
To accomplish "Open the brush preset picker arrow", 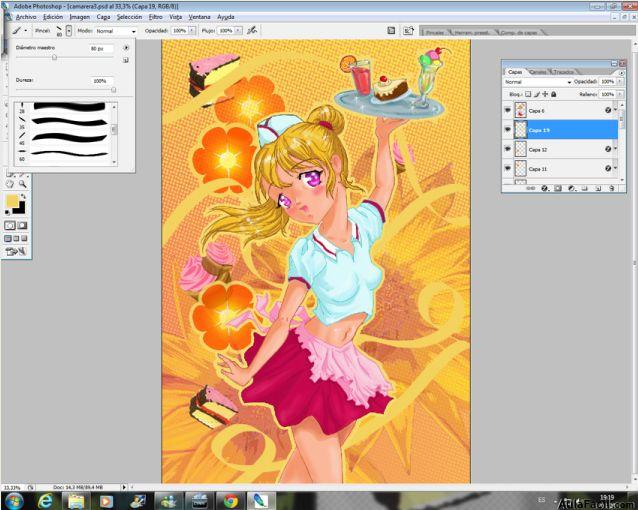I will (x=69, y=31).
